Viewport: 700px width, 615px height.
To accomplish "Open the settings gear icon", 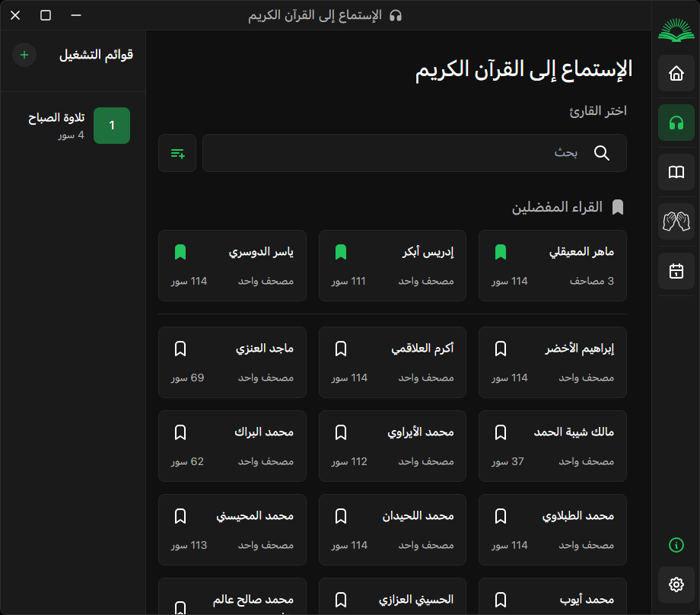I will coord(676,584).
